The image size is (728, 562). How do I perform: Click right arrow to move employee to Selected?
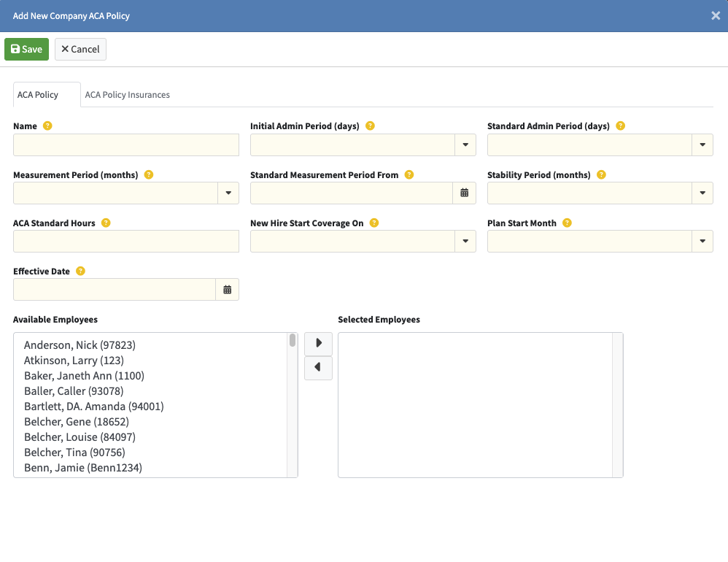(x=318, y=343)
